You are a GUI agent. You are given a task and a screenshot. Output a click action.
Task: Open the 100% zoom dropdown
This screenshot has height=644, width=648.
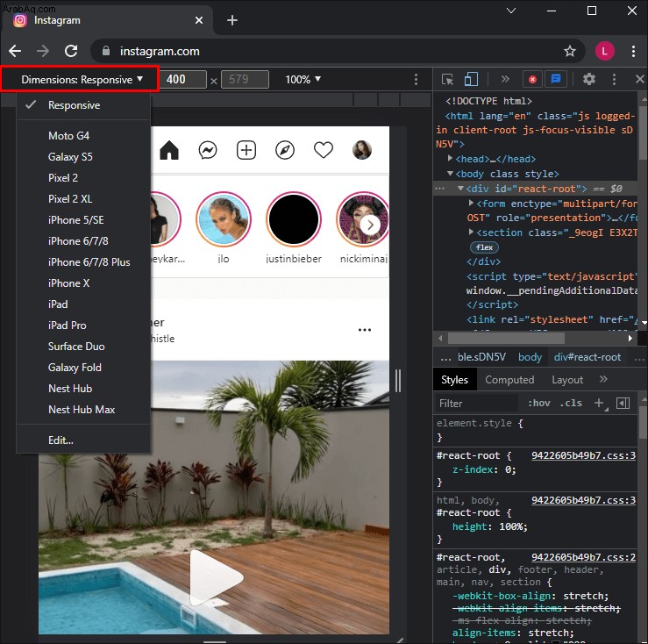coord(303,79)
